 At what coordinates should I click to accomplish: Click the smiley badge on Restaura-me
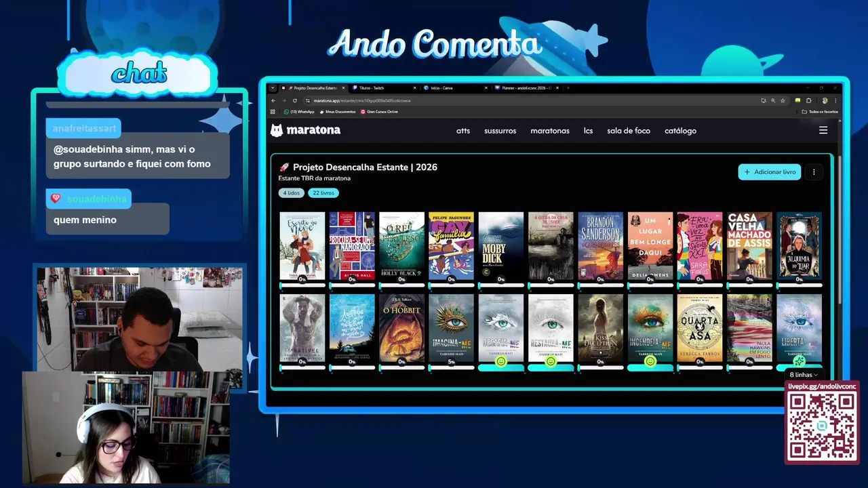(551, 362)
